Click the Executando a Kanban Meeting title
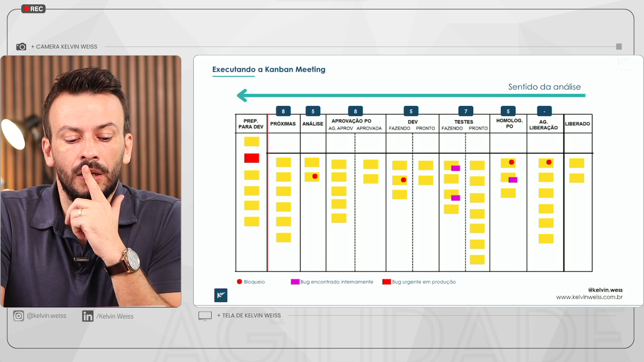Viewport: 644px width, 362px height. 269,69
